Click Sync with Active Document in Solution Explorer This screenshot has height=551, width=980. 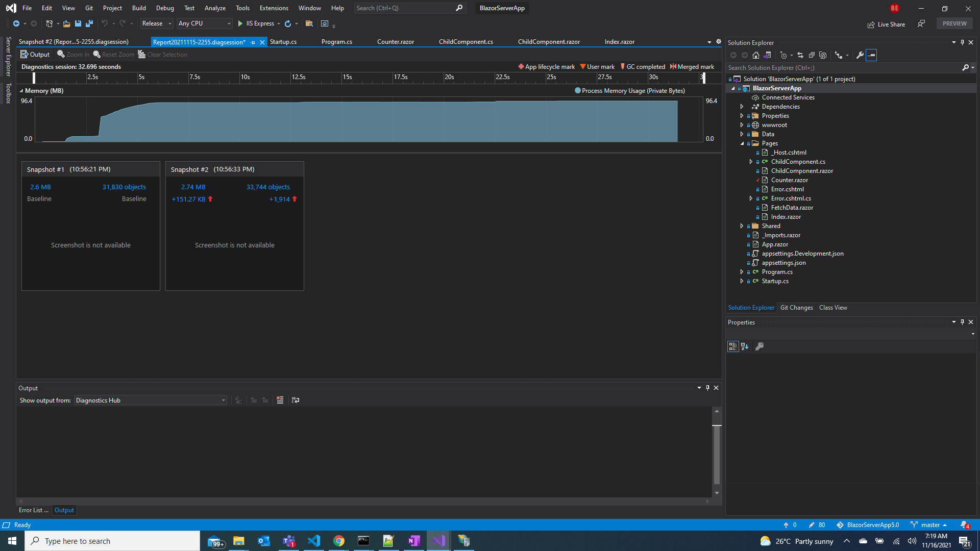tap(800, 55)
